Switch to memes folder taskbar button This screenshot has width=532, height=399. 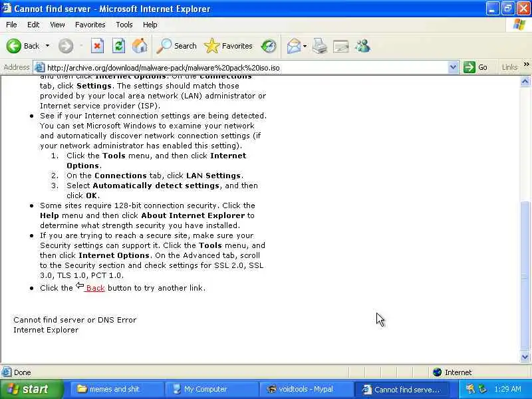[x=116, y=389]
